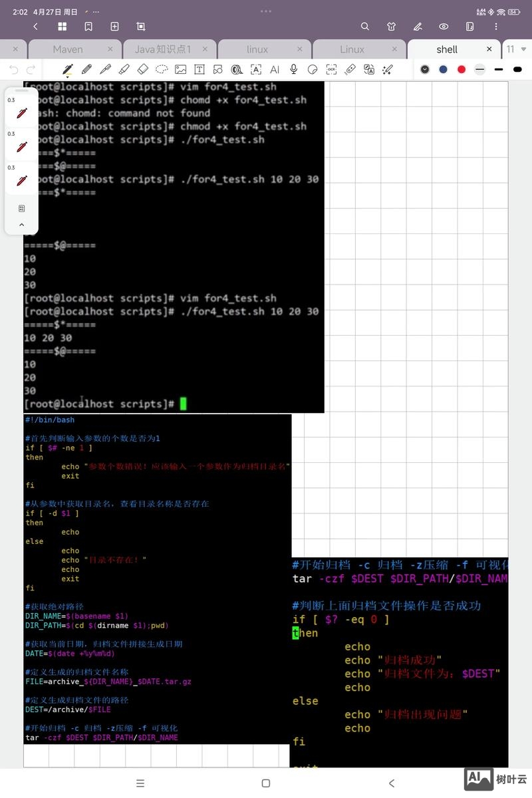Image resolution: width=532 pixels, height=798 pixels.
Task: Collapse the pen presets sidebar
Action: tap(21, 225)
